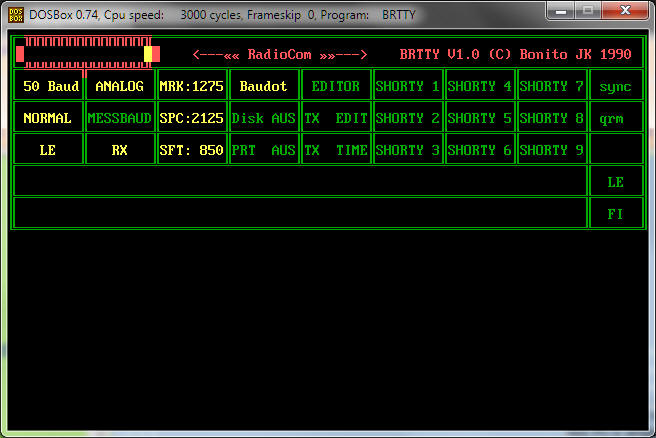Activate SHORTY 1
The image size is (656, 438).
click(408, 86)
